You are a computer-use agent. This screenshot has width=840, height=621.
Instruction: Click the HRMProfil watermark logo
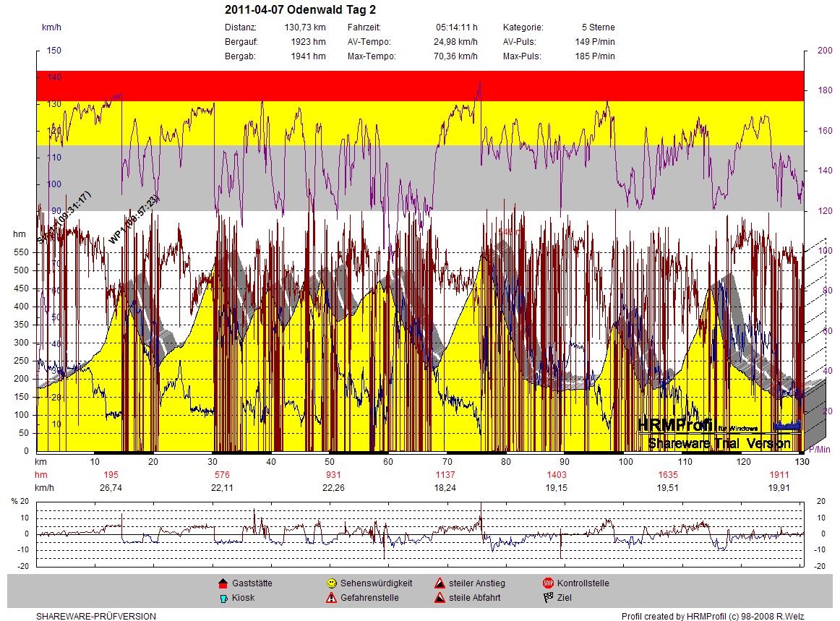click(683, 425)
